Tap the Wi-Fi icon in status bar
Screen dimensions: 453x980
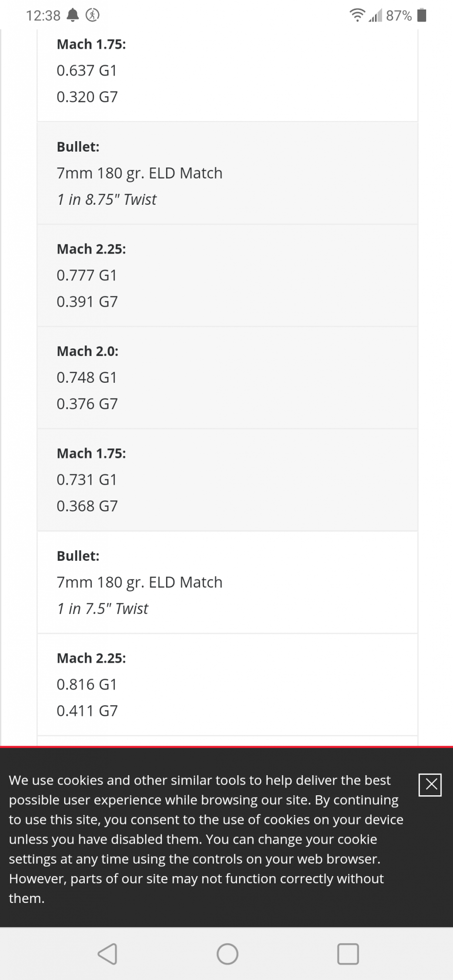pyautogui.click(x=357, y=15)
